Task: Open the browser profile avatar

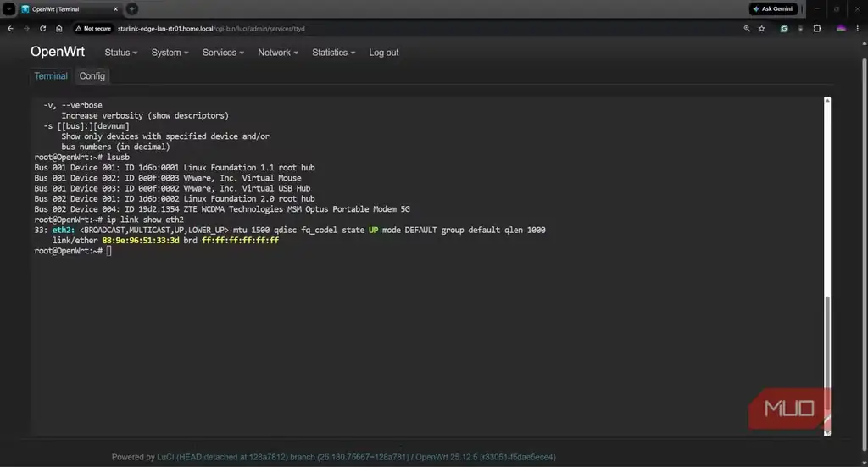Action: point(842,28)
